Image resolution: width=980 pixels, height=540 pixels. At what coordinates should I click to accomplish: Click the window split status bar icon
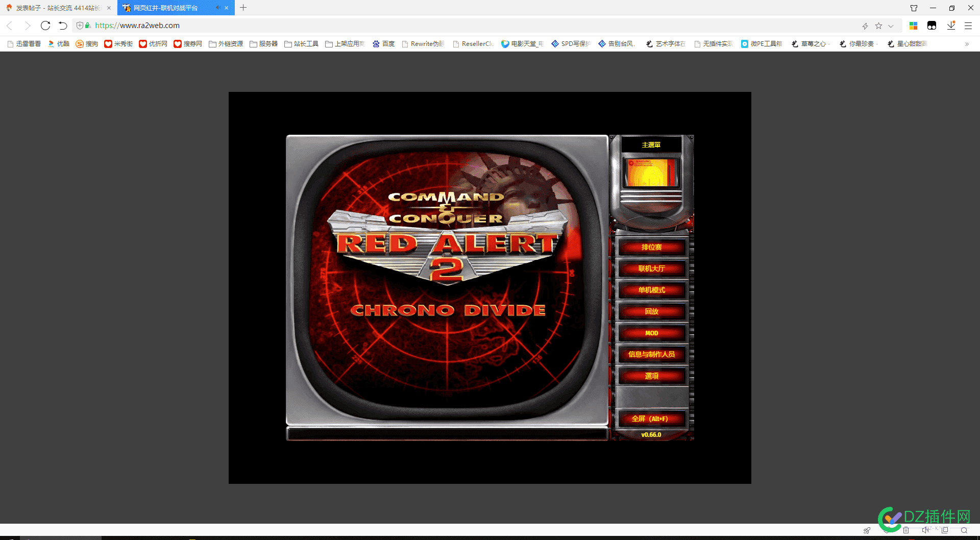(945, 530)
